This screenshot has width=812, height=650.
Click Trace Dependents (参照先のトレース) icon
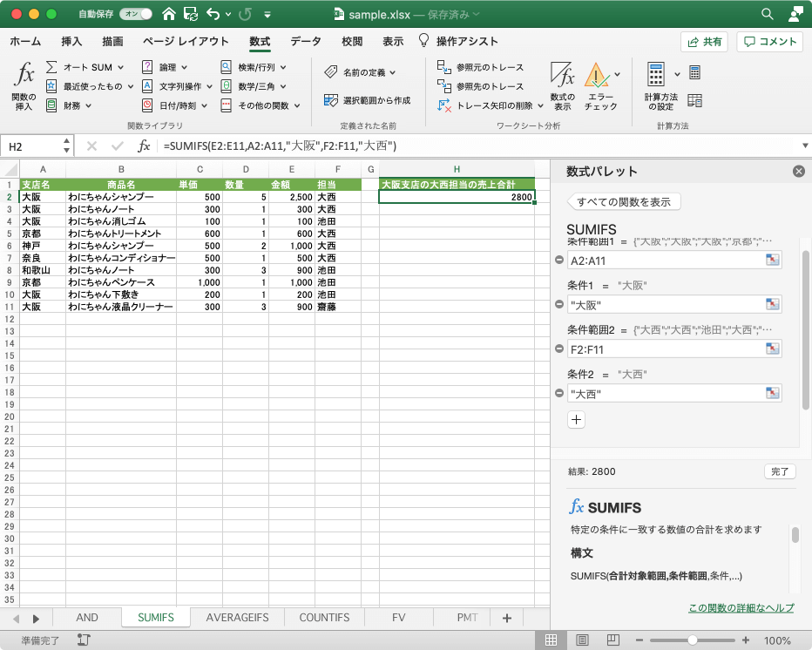coord(443,86)
